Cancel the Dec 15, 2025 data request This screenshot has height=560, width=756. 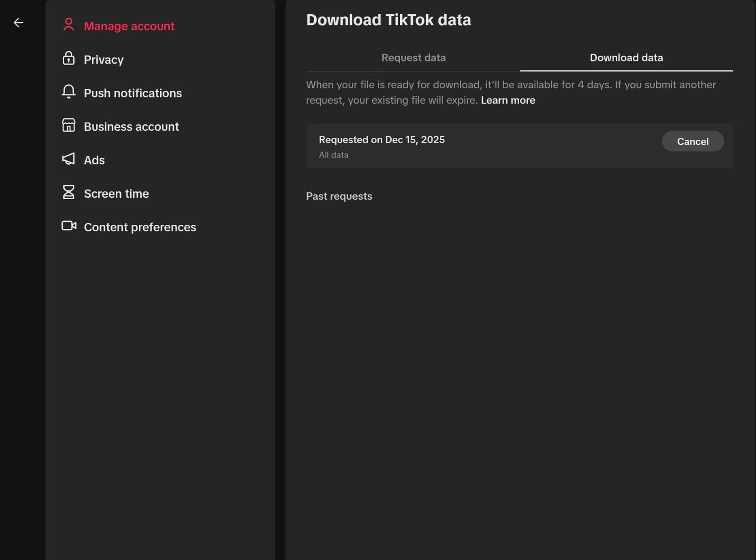(x=692, y=142)
